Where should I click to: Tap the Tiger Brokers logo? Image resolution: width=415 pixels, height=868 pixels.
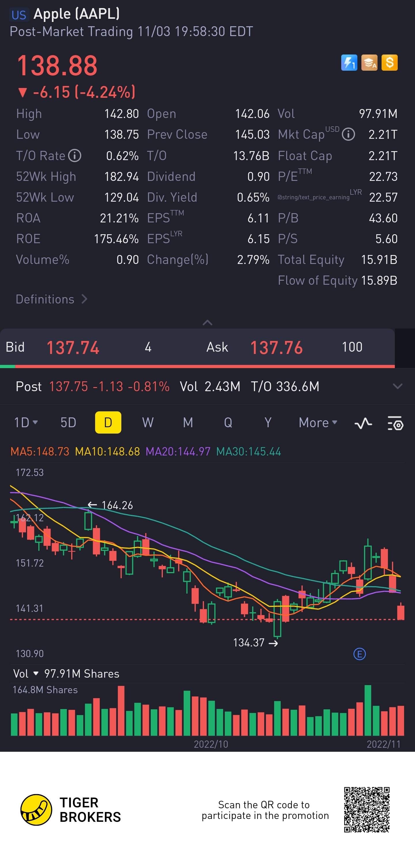pyautogui.click(x=71, y=810)
